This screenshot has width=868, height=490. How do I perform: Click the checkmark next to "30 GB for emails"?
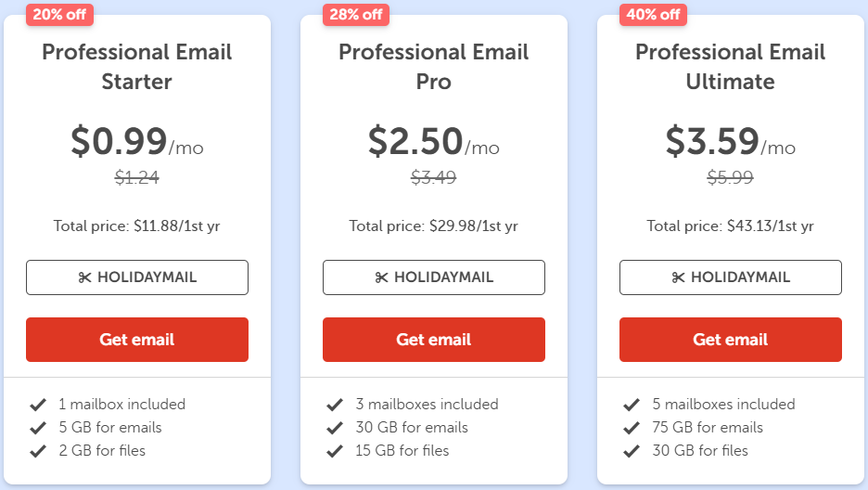click(x=335, y=428)
